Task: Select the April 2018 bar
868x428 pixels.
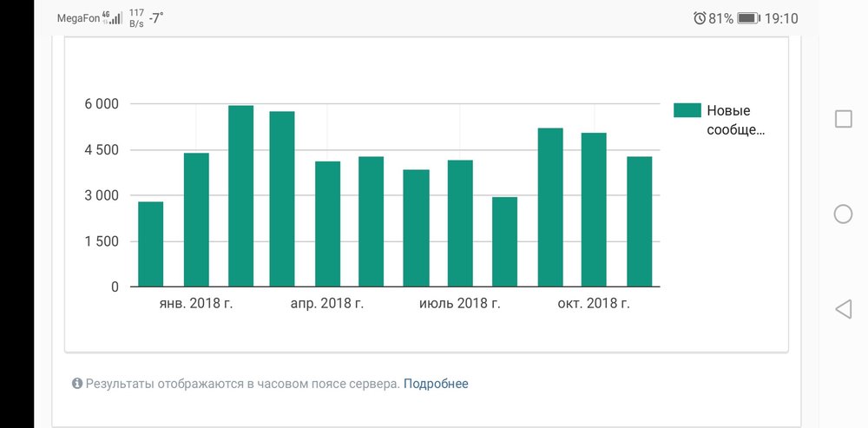Action: [327, 224]
